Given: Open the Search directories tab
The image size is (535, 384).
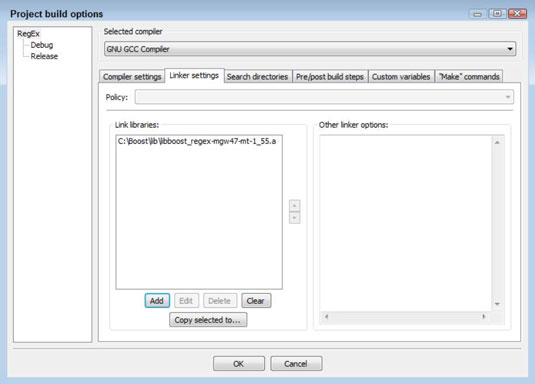Looking at the screenshot, I should coord(257,77).
